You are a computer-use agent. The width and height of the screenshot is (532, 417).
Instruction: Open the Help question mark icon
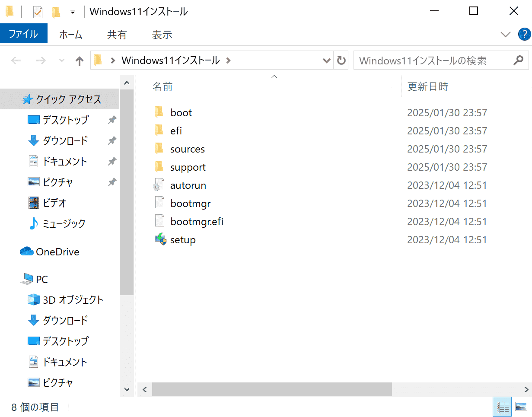524,34
